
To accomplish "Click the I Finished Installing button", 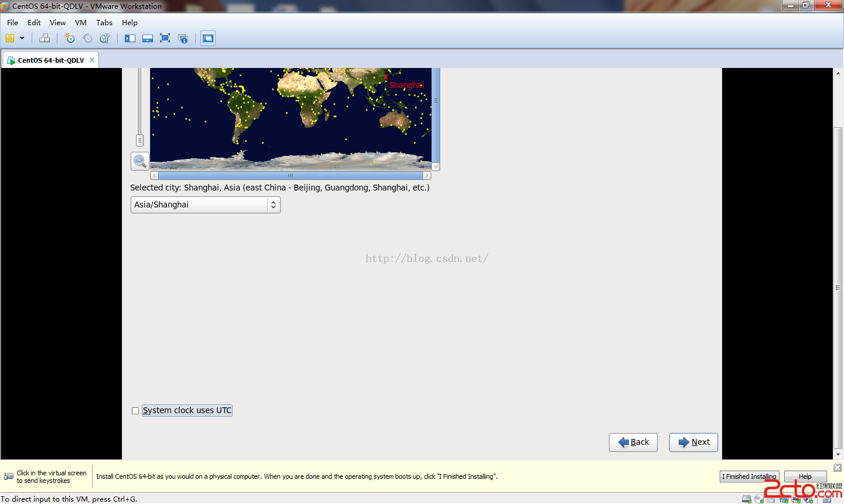I will (749, 476).
